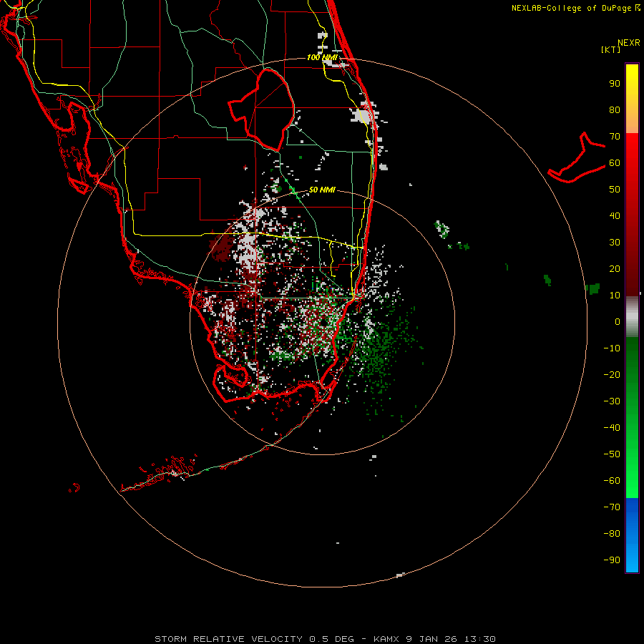Click inside the Lake Okeechobee outline on the map
This screenshot has width=644, height=644.
coord(267,111)
